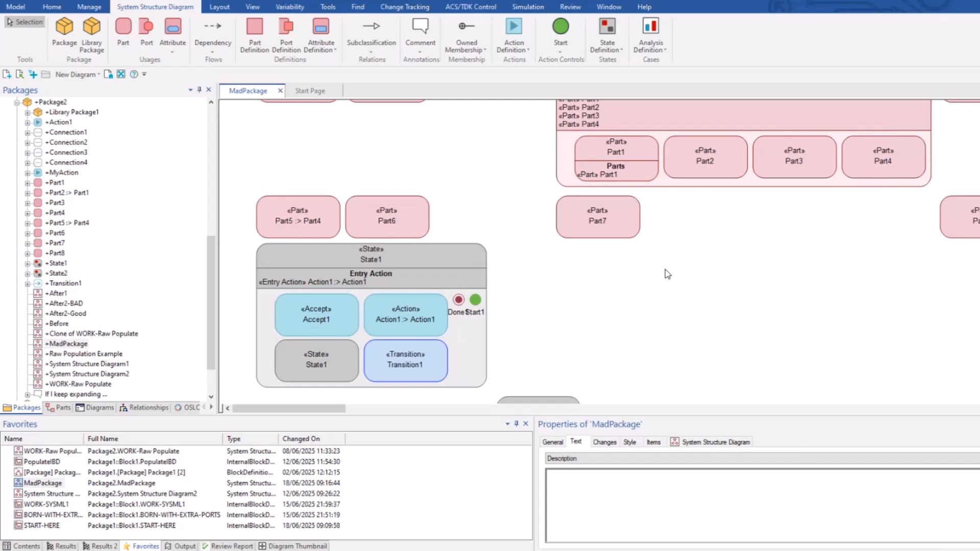Image resolution: width=980 pixels, height=551 pixels.
Task: Switch to the Diagrams browser tab
Action: (95, 408)
